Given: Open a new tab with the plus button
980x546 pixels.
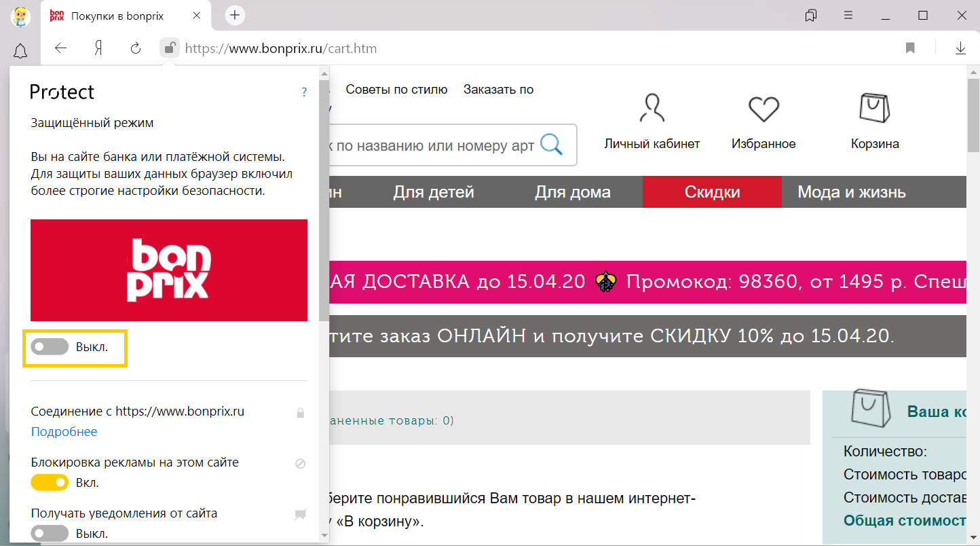Looking at the screenshot, I should coord(235,15).
